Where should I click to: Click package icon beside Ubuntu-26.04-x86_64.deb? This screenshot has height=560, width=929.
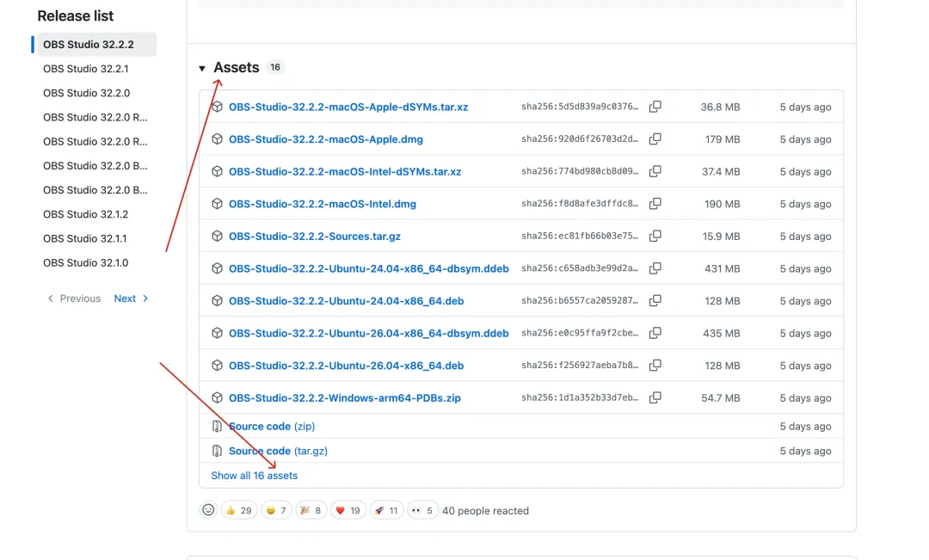pyautogui.click(x=217, y=365)
